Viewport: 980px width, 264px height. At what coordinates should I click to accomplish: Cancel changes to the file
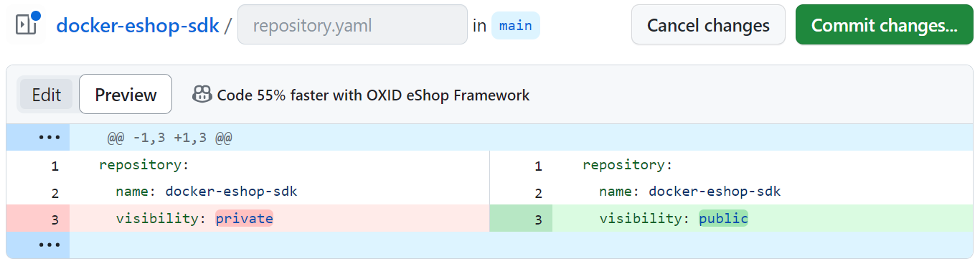point(708,25)
